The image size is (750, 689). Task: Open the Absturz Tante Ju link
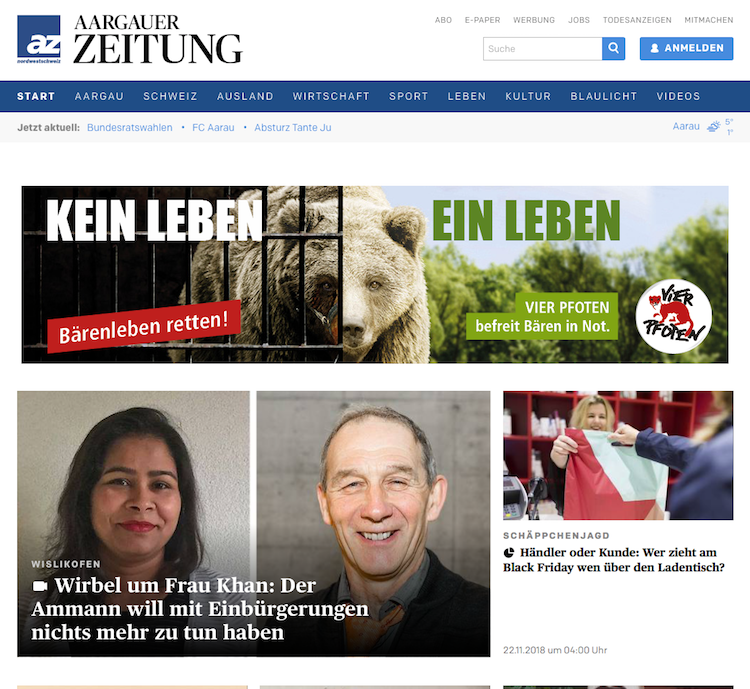point(293,127)
